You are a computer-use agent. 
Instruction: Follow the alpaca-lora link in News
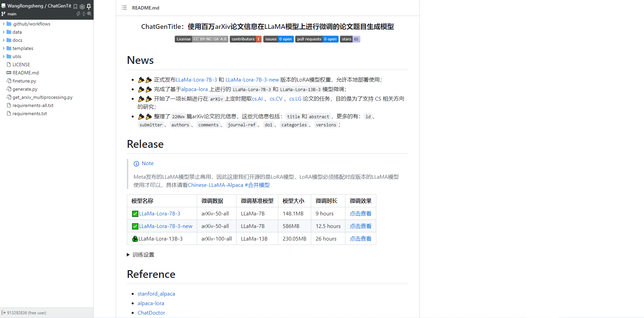[194, 89]
